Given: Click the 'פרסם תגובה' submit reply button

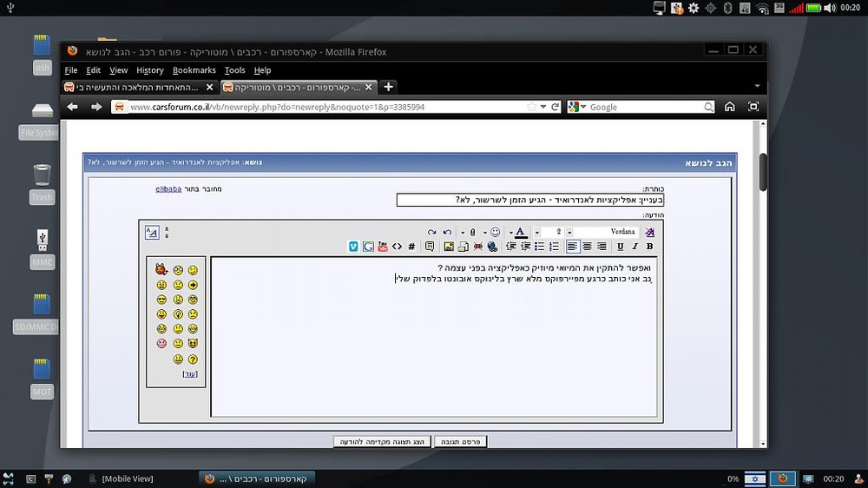Looking at the screenshot, I should click(x=461, y=441).
